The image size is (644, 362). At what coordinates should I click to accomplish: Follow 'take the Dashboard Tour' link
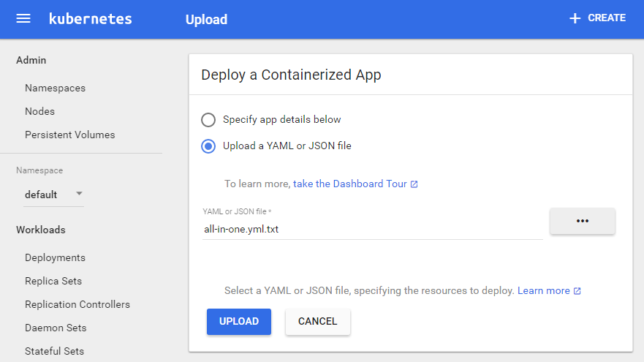(x=349, y=184)
